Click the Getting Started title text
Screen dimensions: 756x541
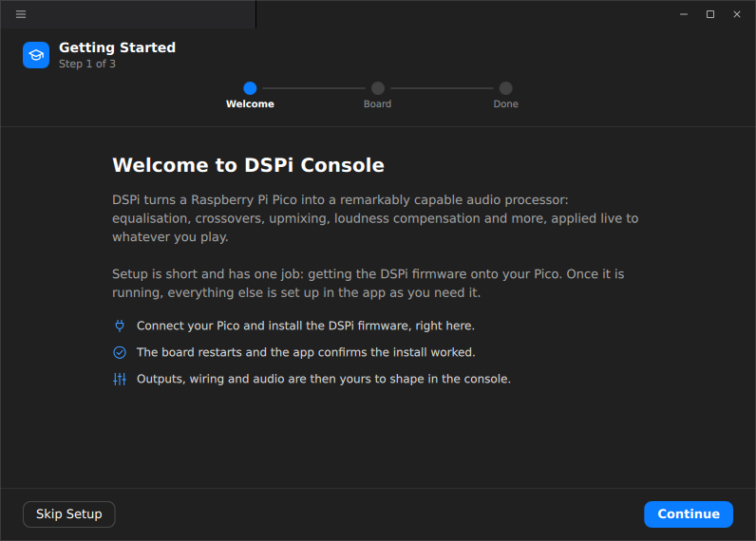117,47
